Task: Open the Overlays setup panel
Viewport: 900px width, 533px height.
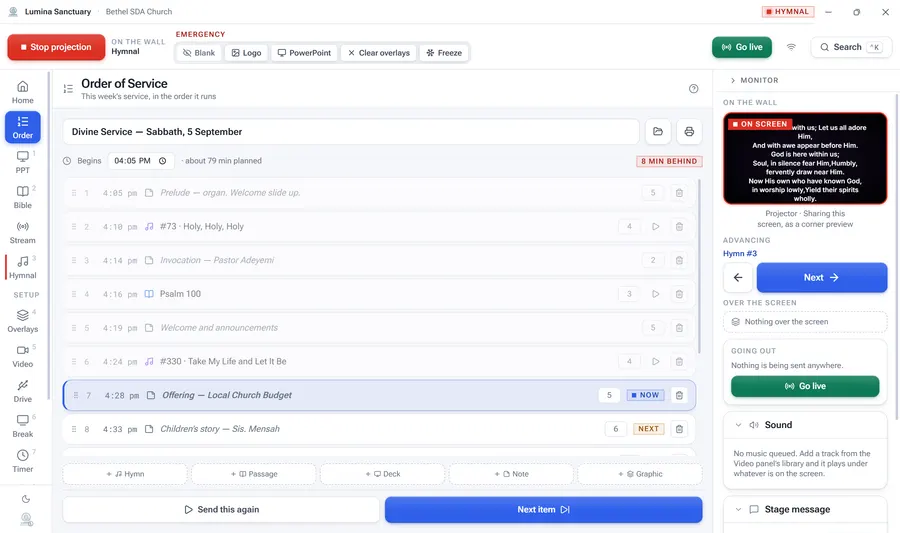Action: [x=22, y=321]
